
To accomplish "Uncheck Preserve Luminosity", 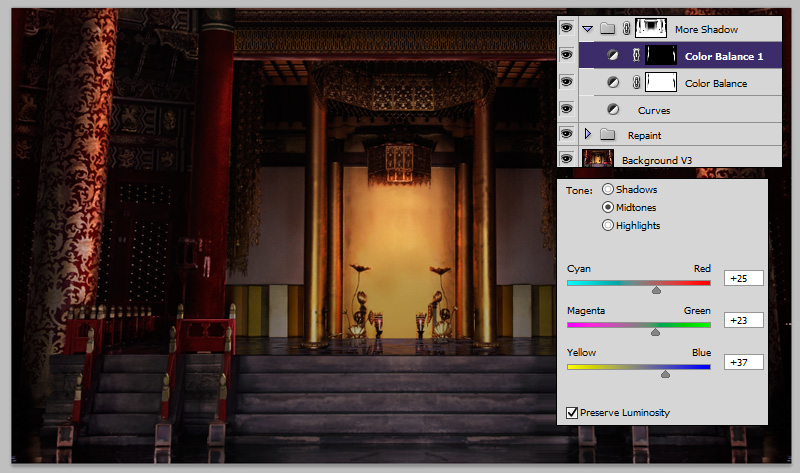I will [x=572, y=412].
